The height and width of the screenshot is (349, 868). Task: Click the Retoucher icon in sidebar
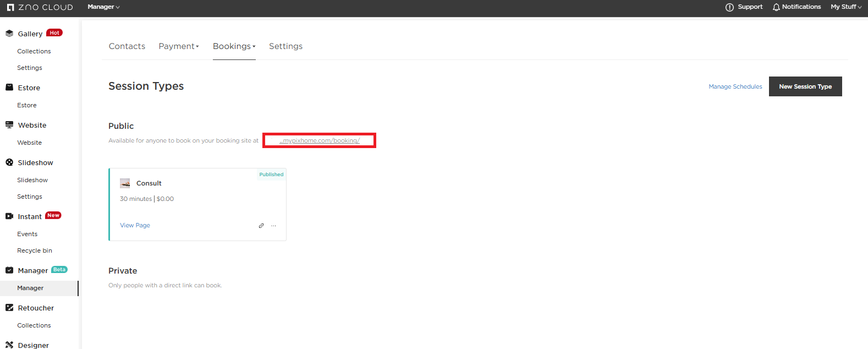pyautogui.click(x=9, y=308)
